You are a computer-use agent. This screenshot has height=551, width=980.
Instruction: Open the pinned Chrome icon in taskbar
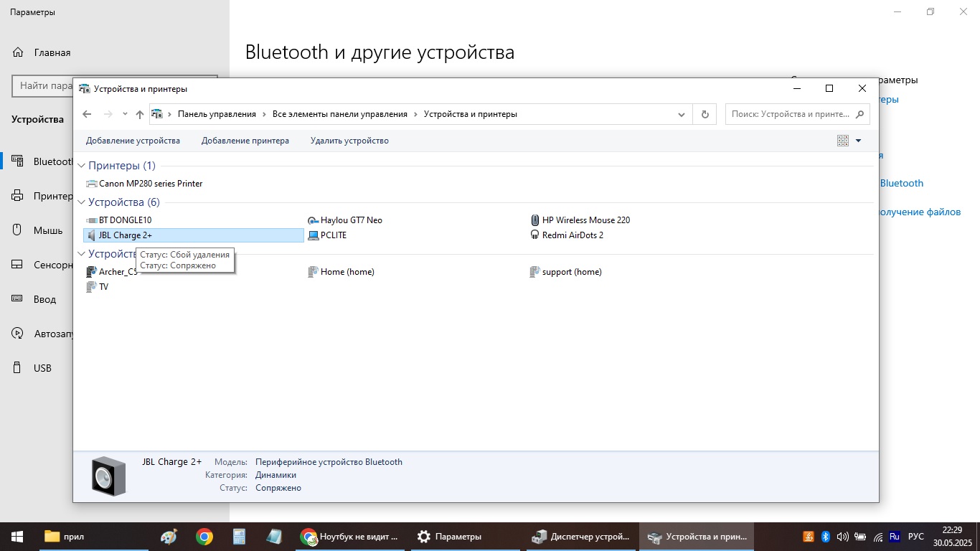click(204, 537)
